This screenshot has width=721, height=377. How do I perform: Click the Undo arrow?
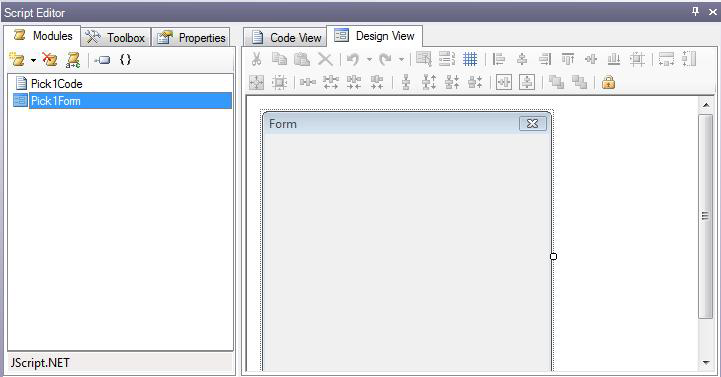(353, 59)
